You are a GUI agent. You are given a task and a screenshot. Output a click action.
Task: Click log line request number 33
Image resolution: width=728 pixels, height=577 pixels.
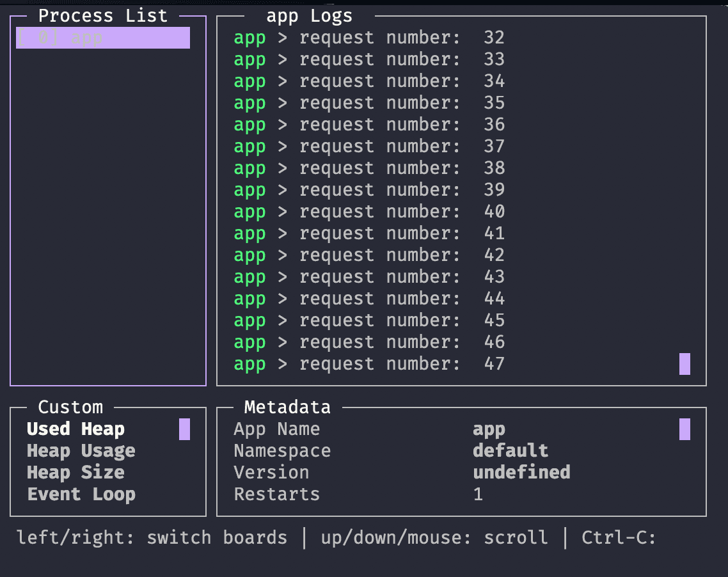369,59
